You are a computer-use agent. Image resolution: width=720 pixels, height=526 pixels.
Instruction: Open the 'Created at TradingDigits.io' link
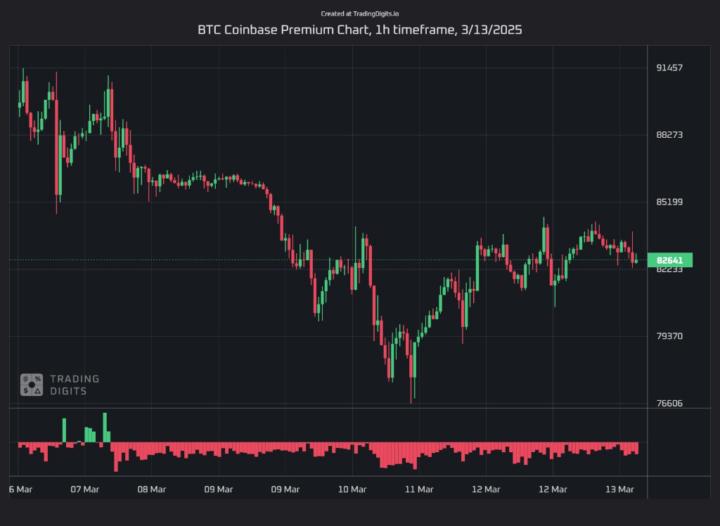pyautogui.click(x=359, y=14)
